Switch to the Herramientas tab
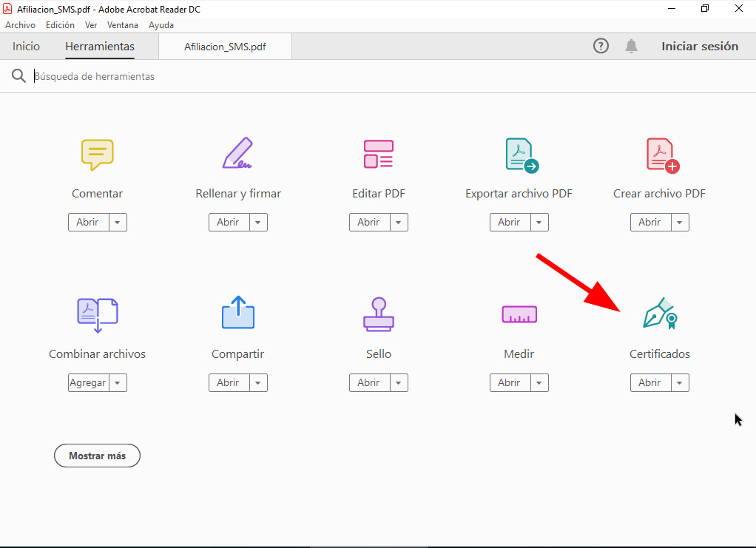Viewport: 756px width, 548px height. coord(100,47)
